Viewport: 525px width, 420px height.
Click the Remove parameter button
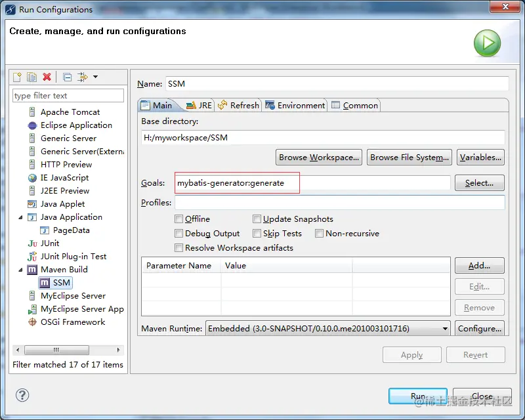click(480, 308)
